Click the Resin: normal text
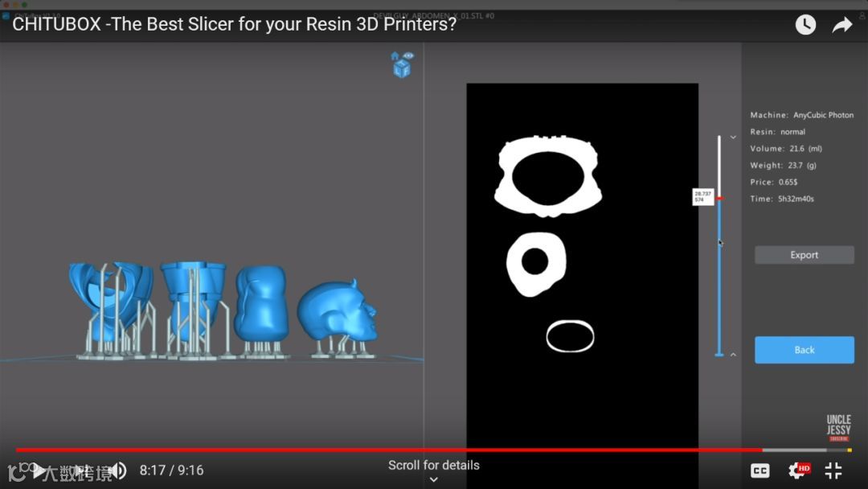The width and height of the screenshot is (868, 489). point(778,132)
